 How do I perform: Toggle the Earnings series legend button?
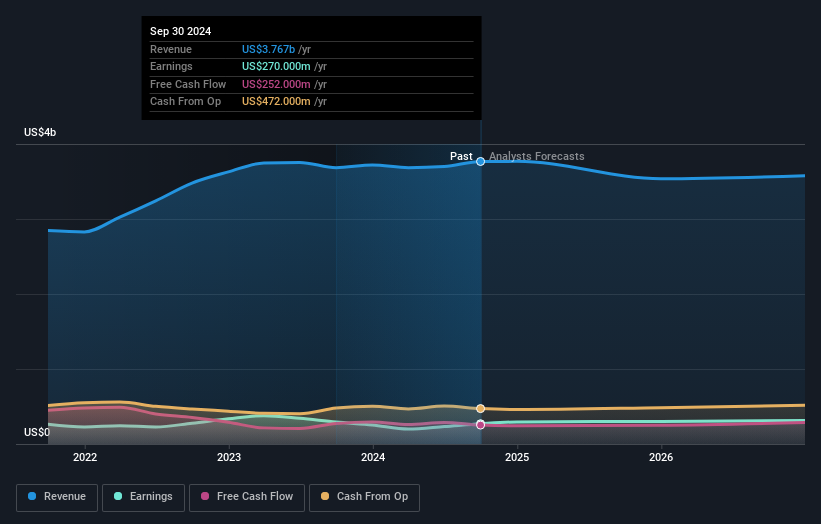[143, 497]
